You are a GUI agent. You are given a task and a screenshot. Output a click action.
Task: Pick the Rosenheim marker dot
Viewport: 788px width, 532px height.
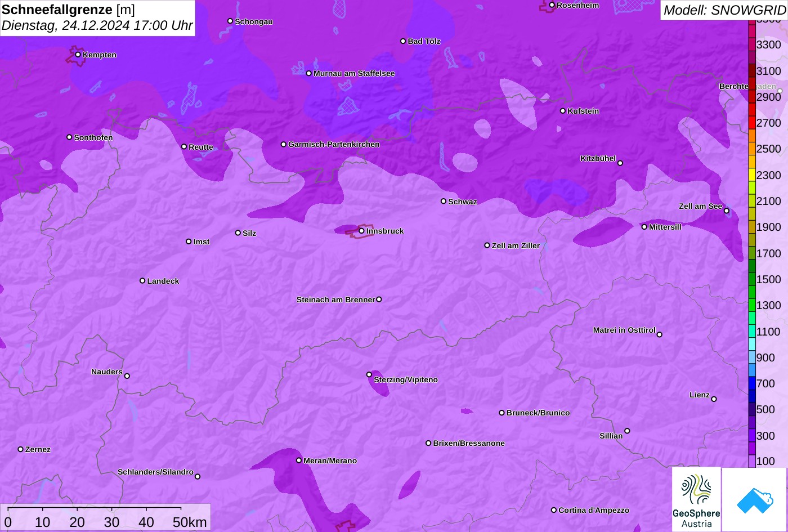pos(552,5)
